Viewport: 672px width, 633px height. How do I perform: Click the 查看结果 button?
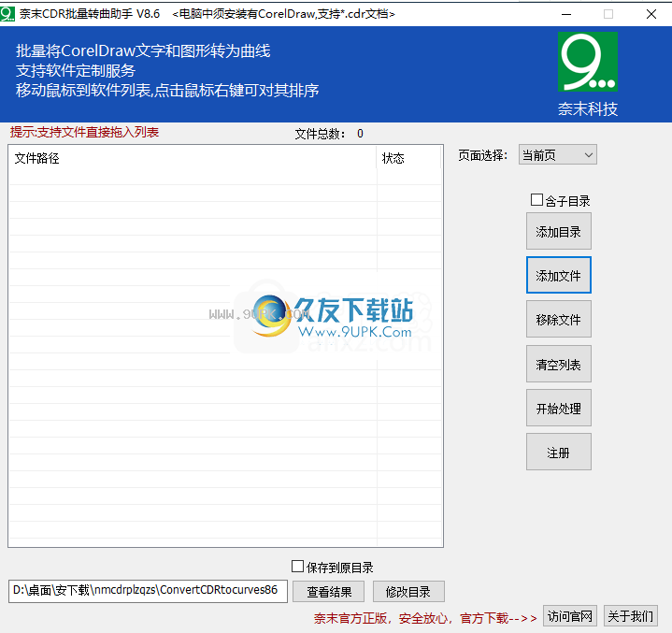point(329,592)
